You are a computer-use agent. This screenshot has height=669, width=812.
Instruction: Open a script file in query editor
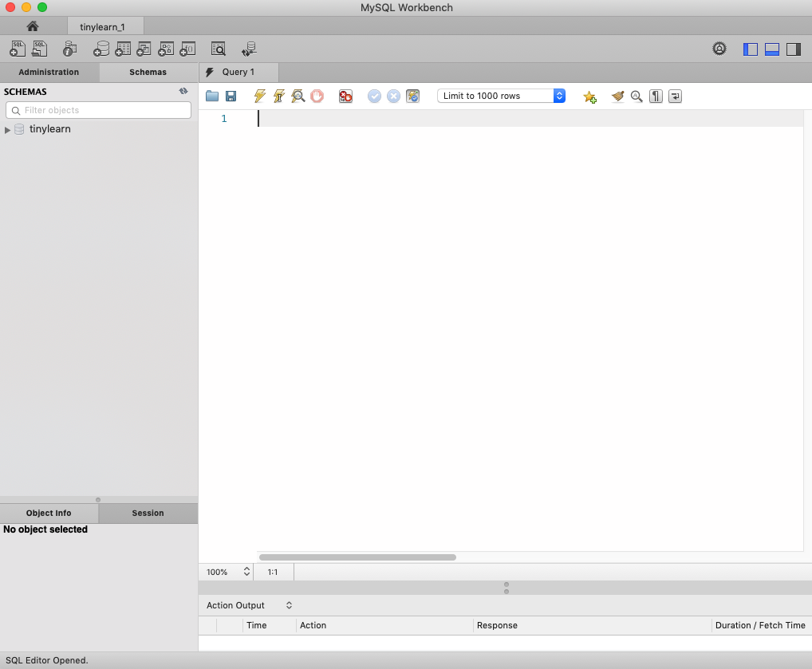coord(212,96)
